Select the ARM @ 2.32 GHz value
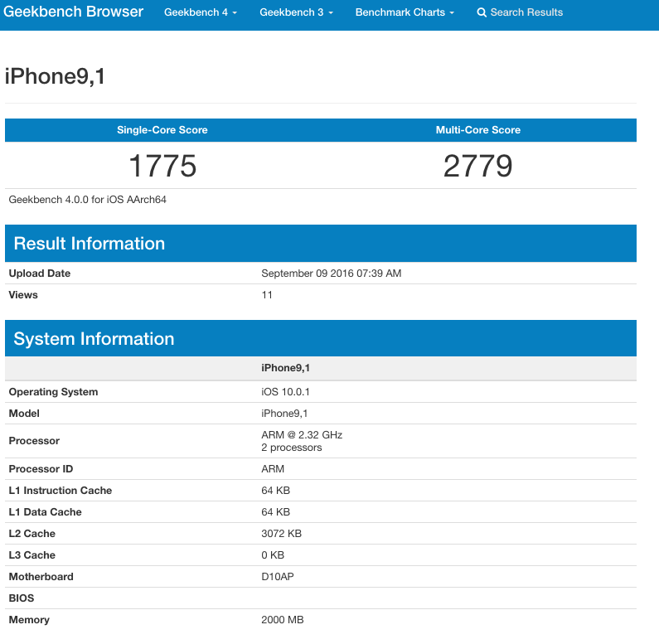This screenshot has height=644, width=659. [302, 434]
